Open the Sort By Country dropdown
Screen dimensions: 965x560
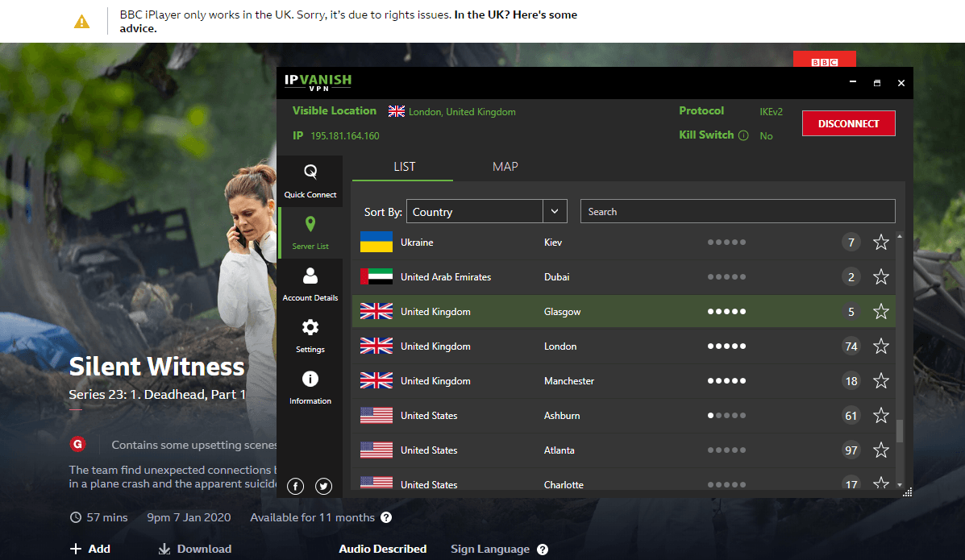click(x=486, y=211)
